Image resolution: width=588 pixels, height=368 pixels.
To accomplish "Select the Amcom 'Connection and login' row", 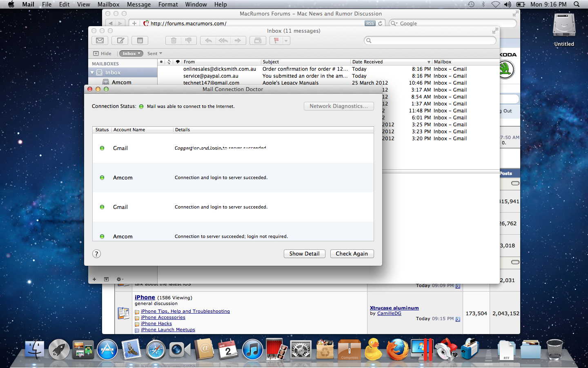I will point(233,177).
